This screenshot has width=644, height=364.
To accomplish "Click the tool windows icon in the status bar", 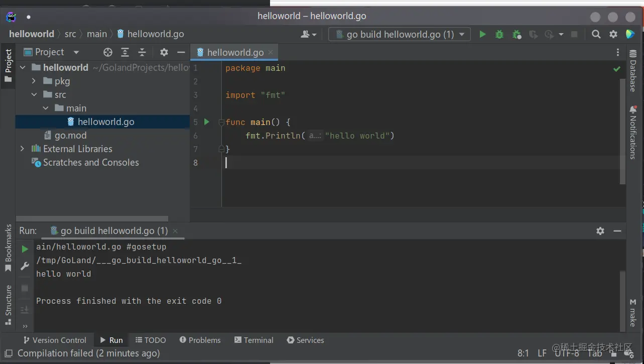I will coord(8,353).
